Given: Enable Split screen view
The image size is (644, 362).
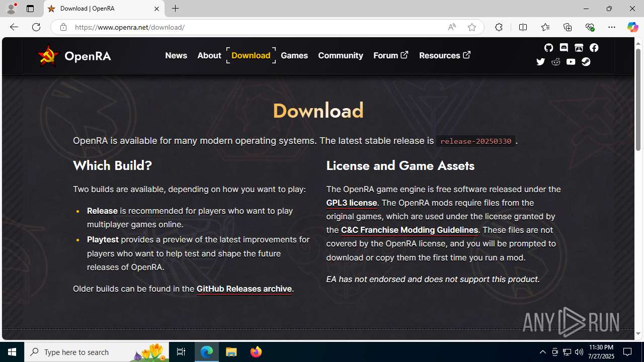Looking at the screenshot, I should (523, 27).
